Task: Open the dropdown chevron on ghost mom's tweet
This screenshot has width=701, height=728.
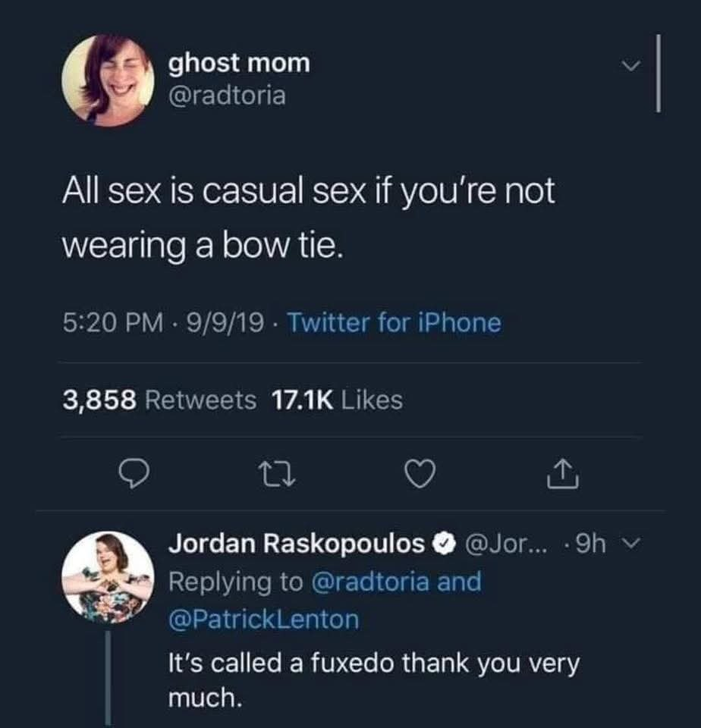Action: 630,66
